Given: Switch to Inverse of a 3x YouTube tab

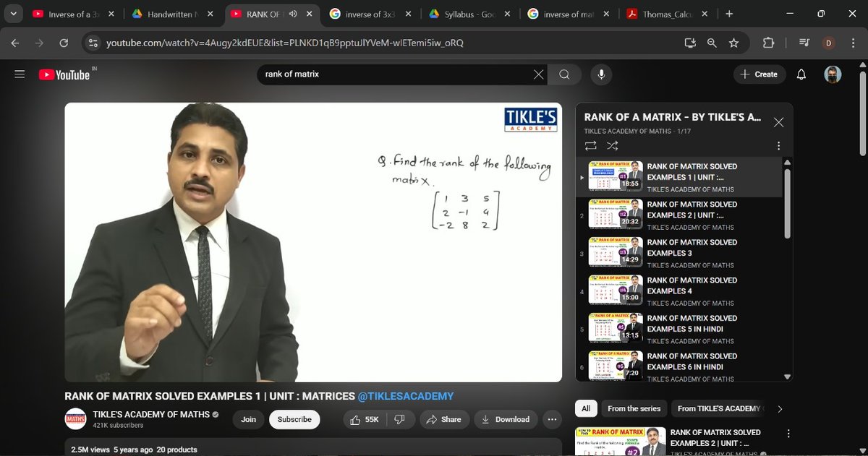Looking at the screenshot, I should coord(75,14).
